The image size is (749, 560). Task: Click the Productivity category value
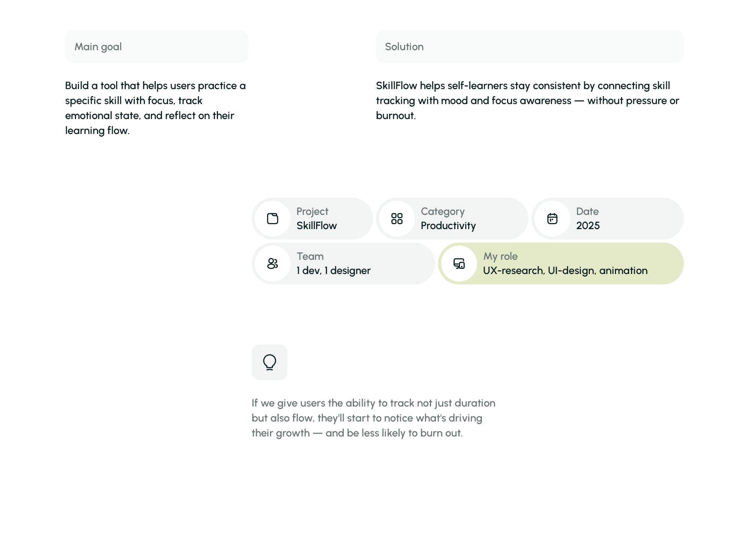[448, 226]
